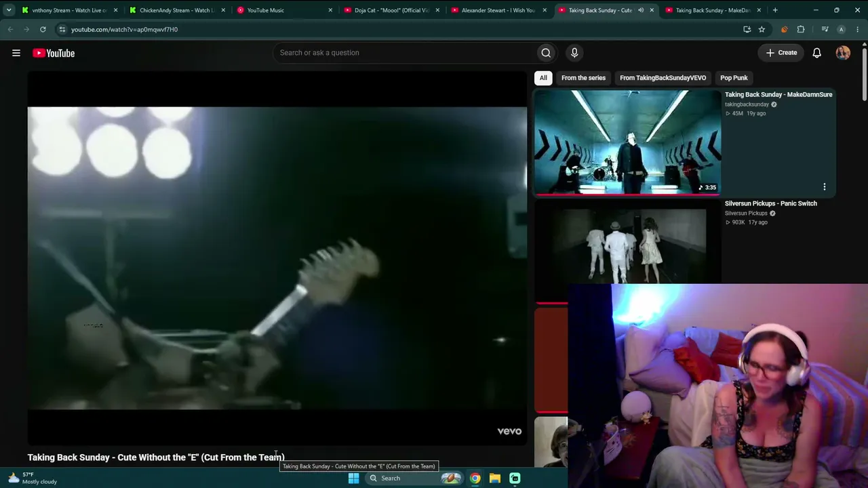
Task: Switch to the Alexander Stewart tab
Action: click(498, 10)
